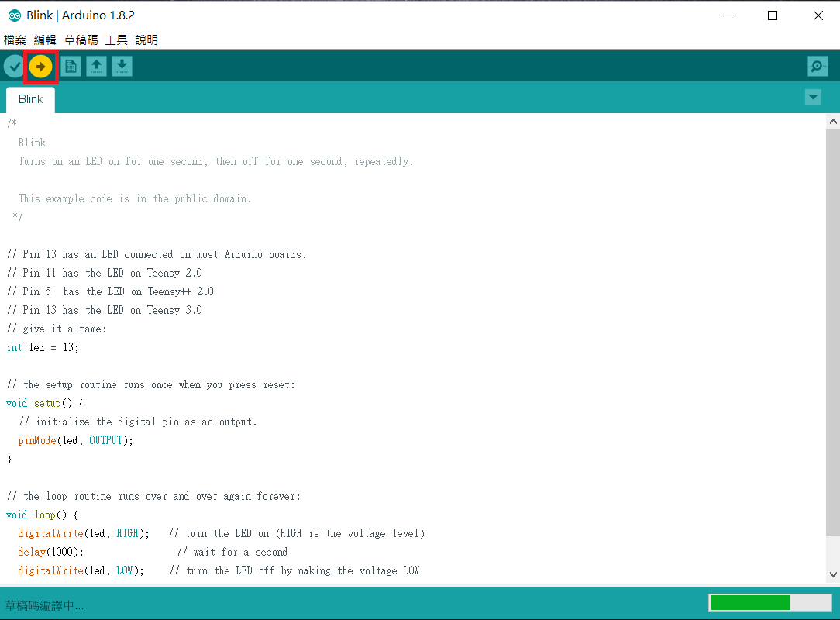Screen dimensions: 840x620
Task: Click the 'digitalWrite(led, HIGH);' statement
Action: (x=84, y=533)
